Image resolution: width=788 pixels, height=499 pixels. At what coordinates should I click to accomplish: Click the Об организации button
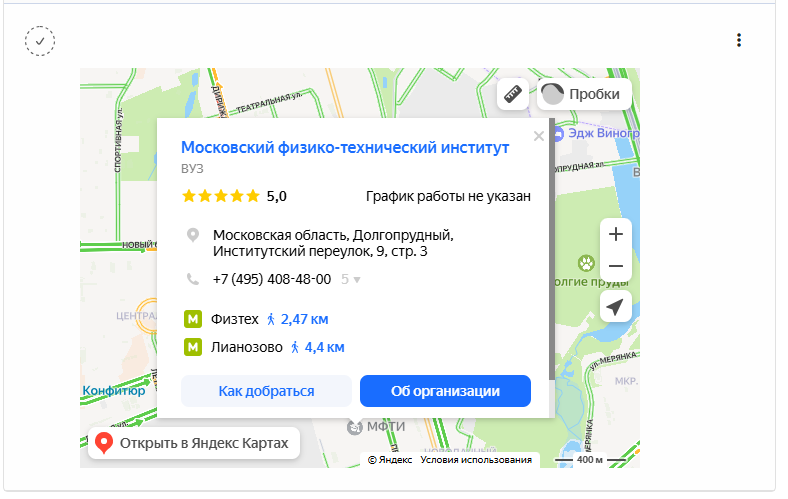(445, 391)
